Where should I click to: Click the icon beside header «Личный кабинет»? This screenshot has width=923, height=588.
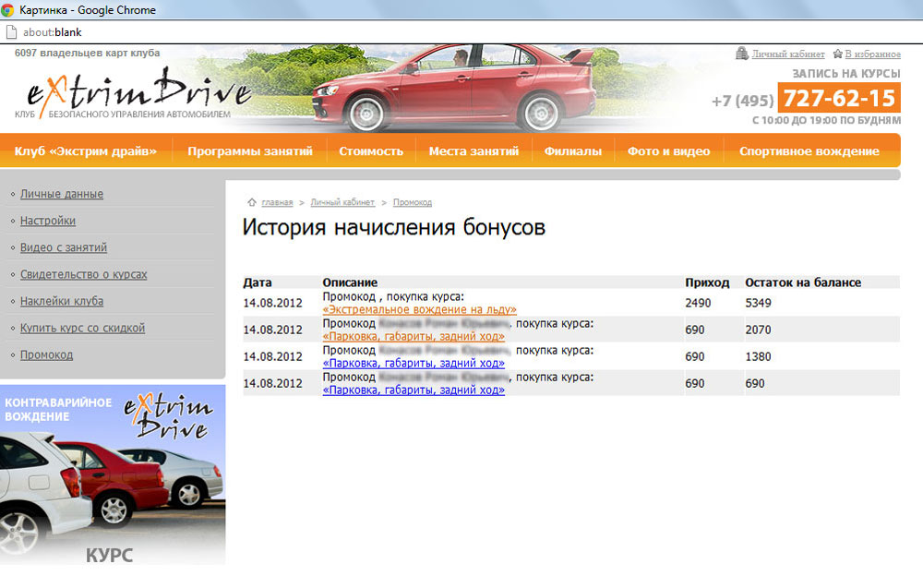pyautogui.click(x=742, y=54)
